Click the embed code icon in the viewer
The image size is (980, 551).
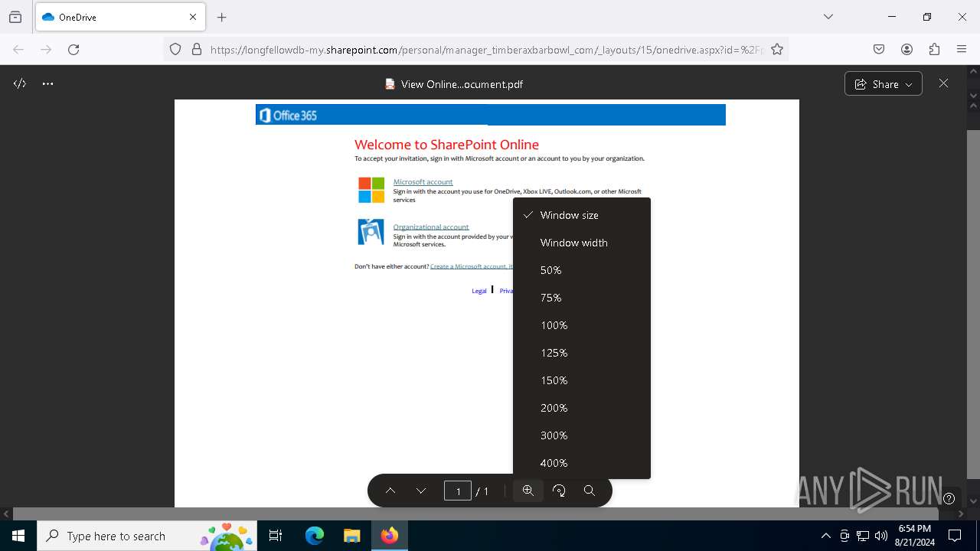pyautogui.click(x=20, y=84)
